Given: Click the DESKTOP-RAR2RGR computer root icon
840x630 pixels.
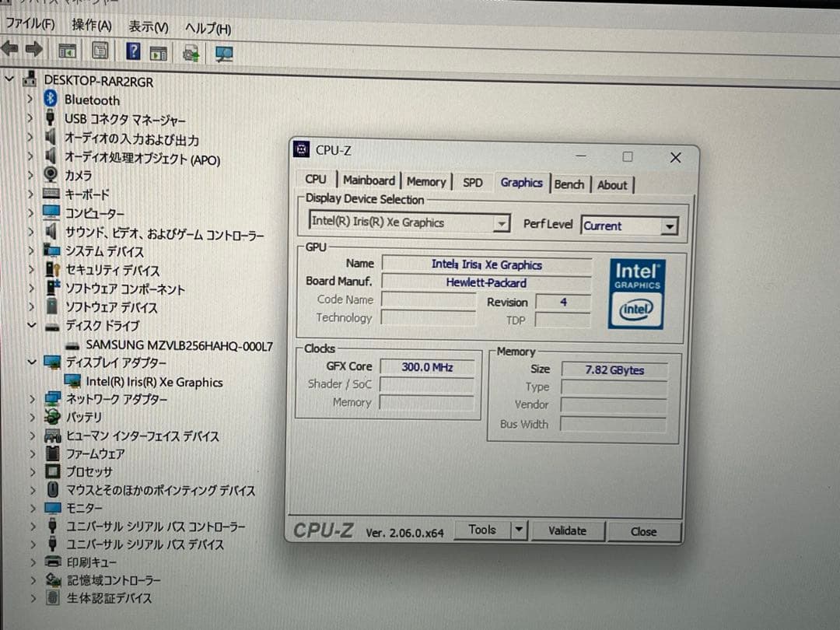Looking at the screenshot, I should pos(30,79).
